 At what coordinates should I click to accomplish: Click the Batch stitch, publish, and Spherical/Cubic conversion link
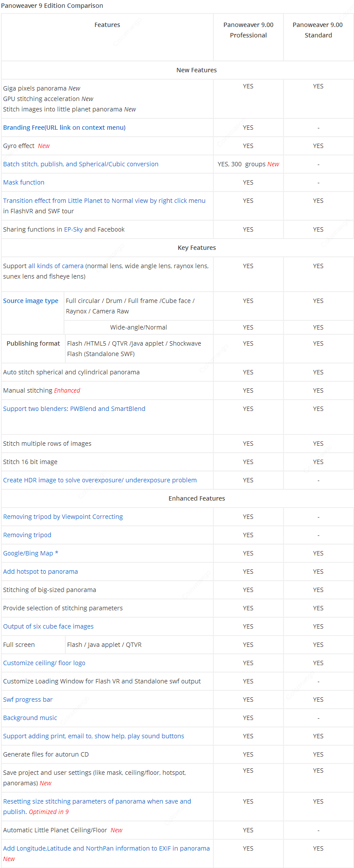(x=81, y=164)
